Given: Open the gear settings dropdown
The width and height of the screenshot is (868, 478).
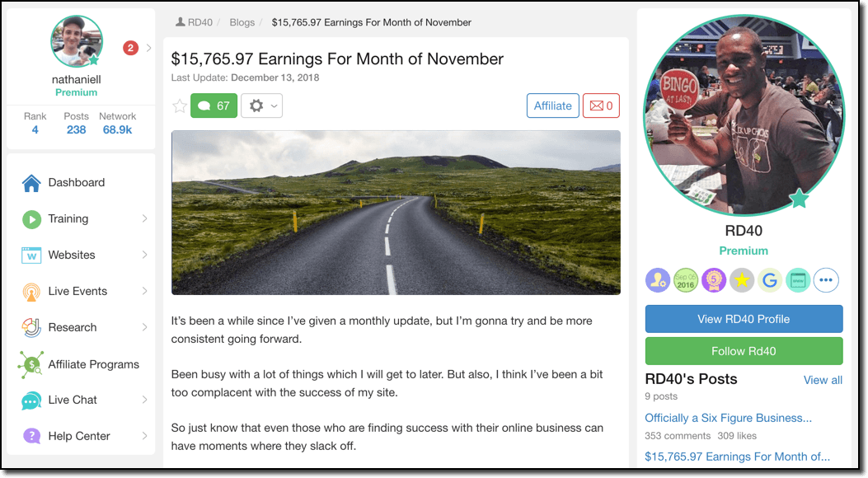Looking at the screenshot, I should tap(262, 105).
